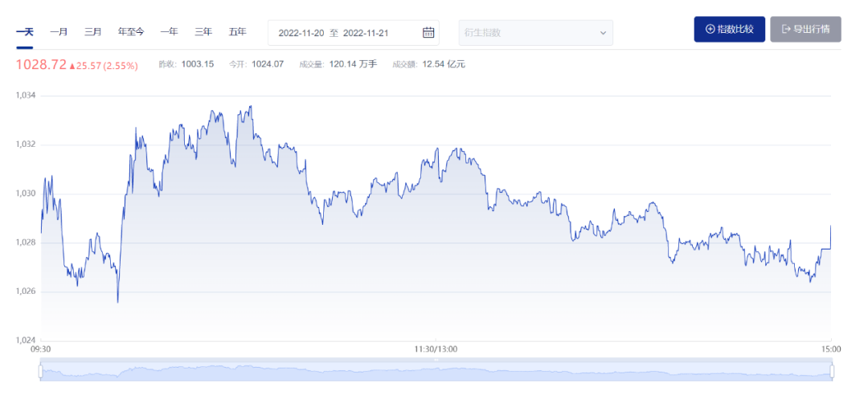868x395 pixels.
Task: Click the mini overview chart below the axis
Action: point(436,371)
